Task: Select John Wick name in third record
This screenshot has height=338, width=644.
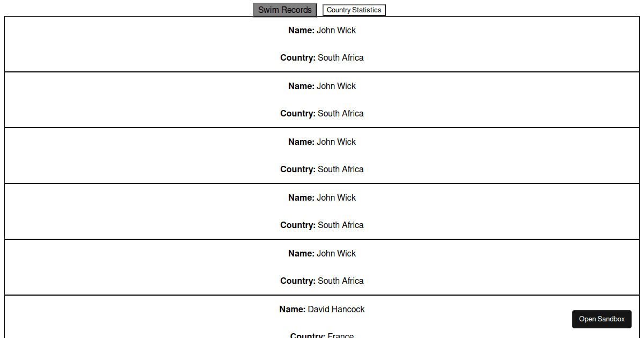Action: (x=336, y=142)
